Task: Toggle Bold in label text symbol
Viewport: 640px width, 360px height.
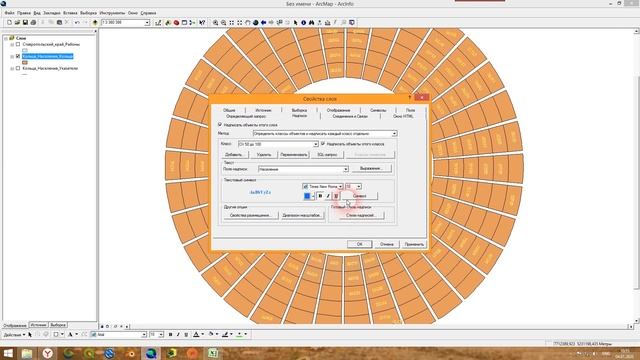Action: [320, 196]
